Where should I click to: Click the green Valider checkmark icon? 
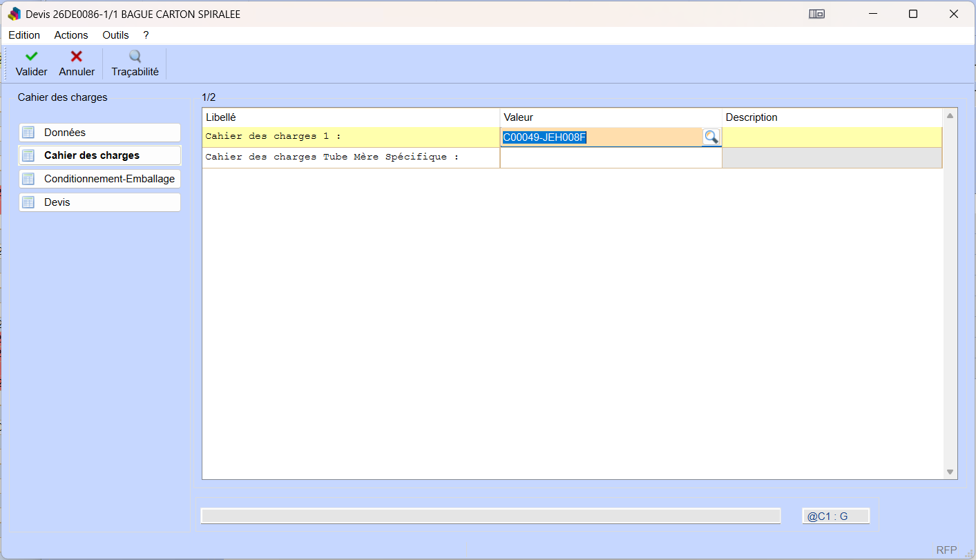pos(31,57)
